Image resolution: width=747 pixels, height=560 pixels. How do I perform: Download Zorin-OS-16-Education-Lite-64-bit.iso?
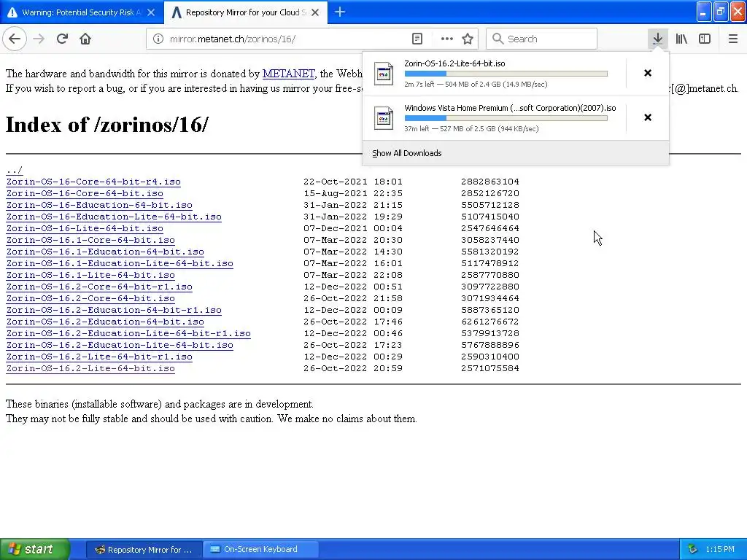(114, 217)
